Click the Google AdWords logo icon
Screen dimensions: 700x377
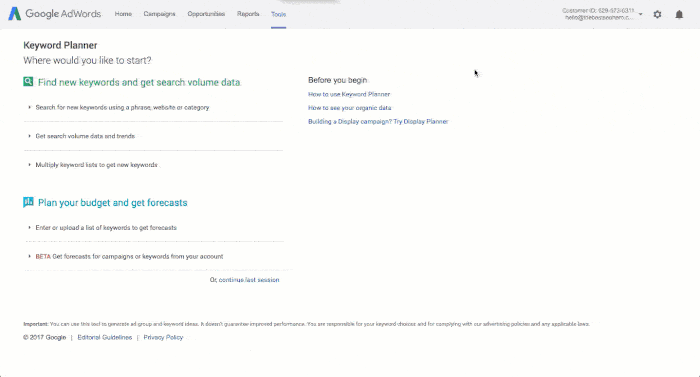tap(14, 14)
